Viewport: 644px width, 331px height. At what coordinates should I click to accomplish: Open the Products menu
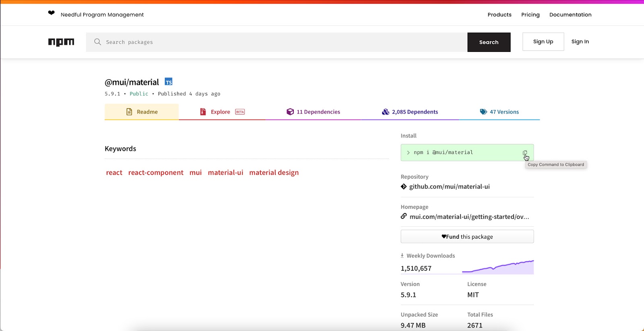pos(500,14)
